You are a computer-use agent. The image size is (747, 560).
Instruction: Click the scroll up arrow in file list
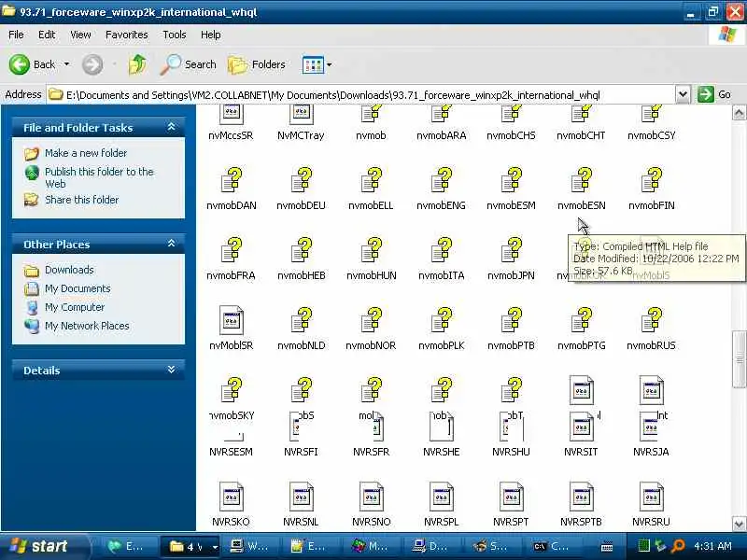click(739, 113)
